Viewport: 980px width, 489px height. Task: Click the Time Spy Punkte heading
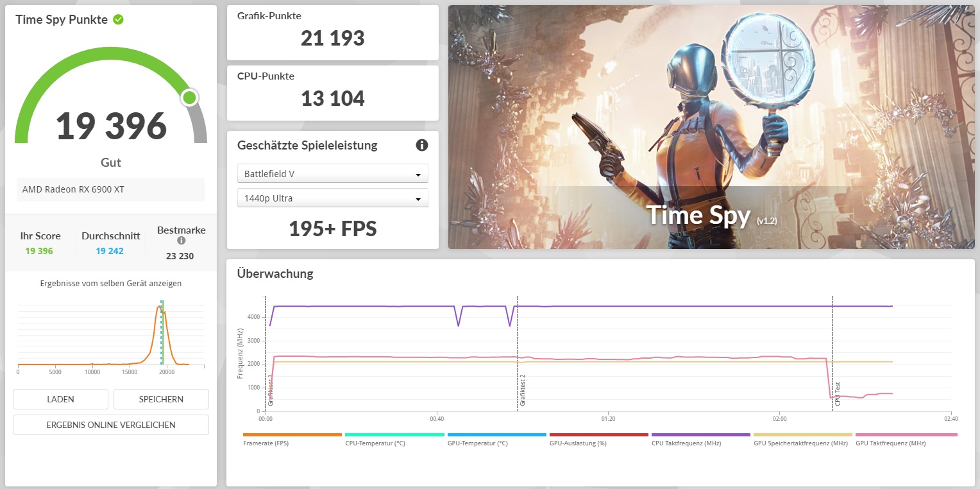[x=62, y=19]
